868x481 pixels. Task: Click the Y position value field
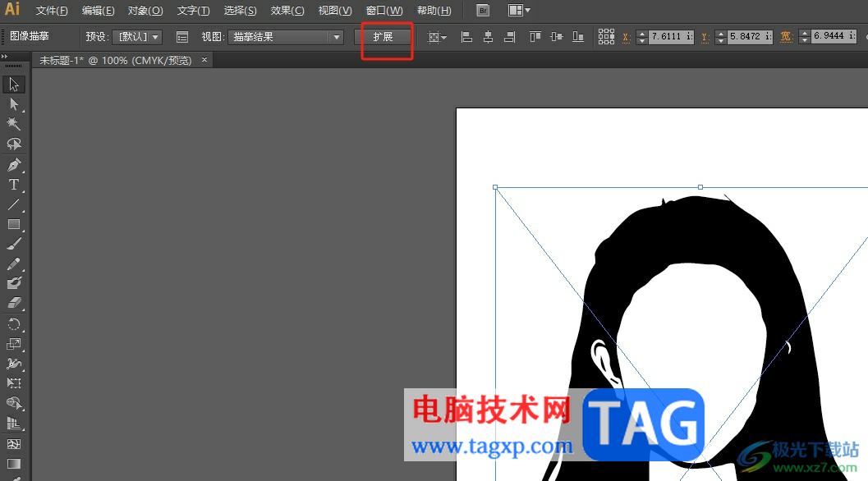[750, 37]
